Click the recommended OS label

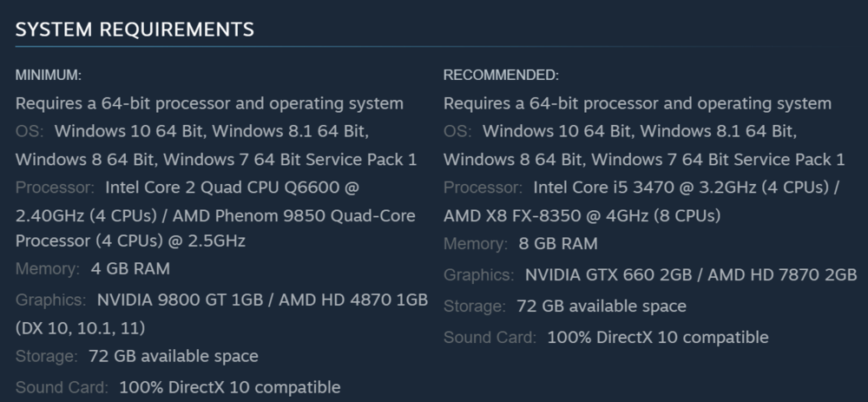[x=457, y=132]
